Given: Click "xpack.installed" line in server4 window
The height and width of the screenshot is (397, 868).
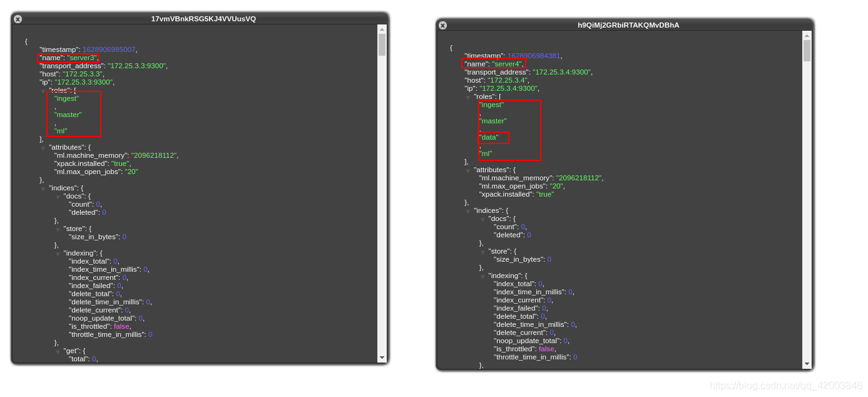Looking at the screenshot, I should pyautogui.click(x=516, y=194).
